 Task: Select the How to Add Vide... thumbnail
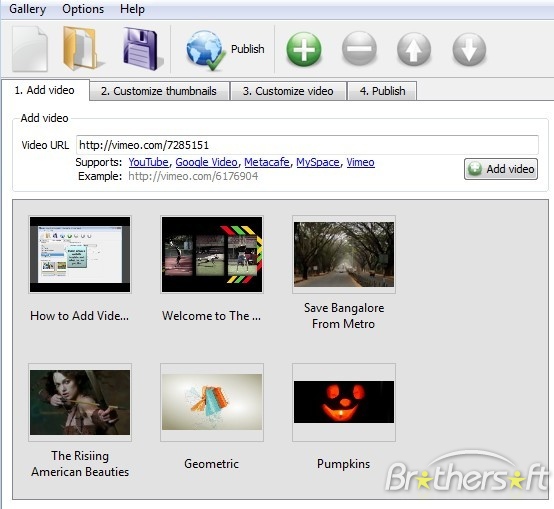(x=80, y=254)
